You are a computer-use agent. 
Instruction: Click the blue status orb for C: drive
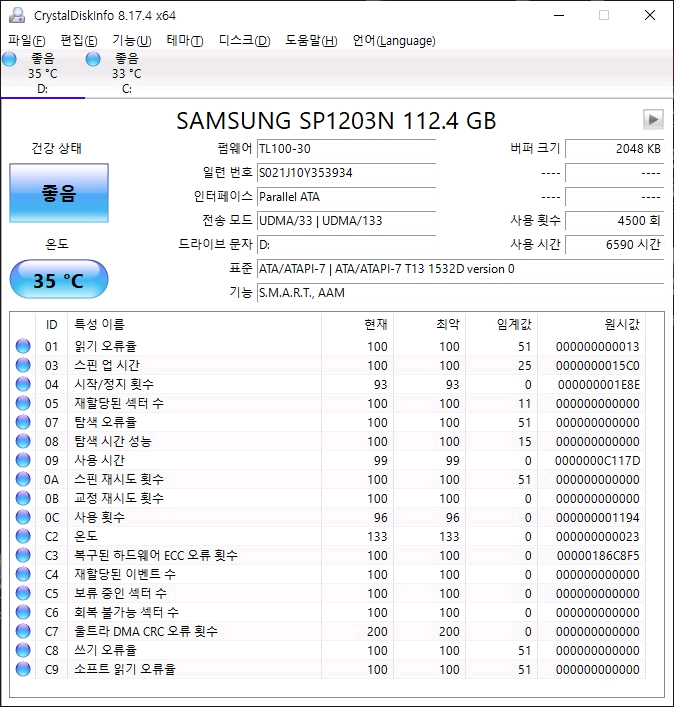[93, 59]
